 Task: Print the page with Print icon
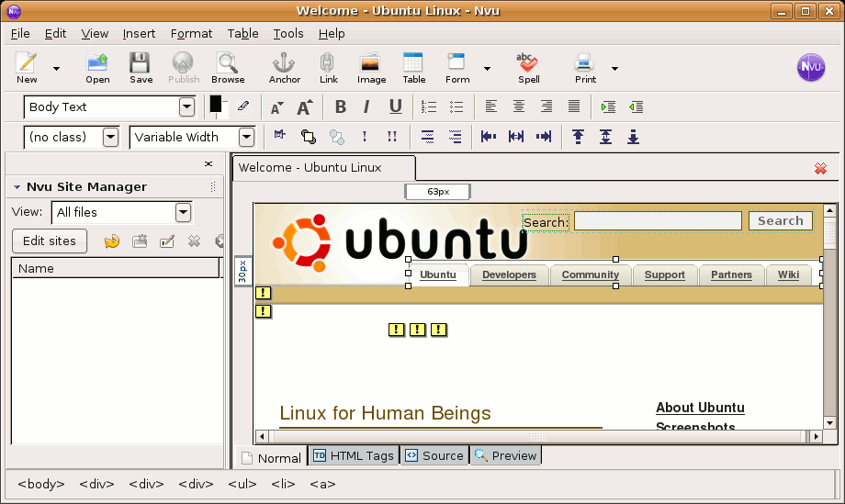(585, 68)
